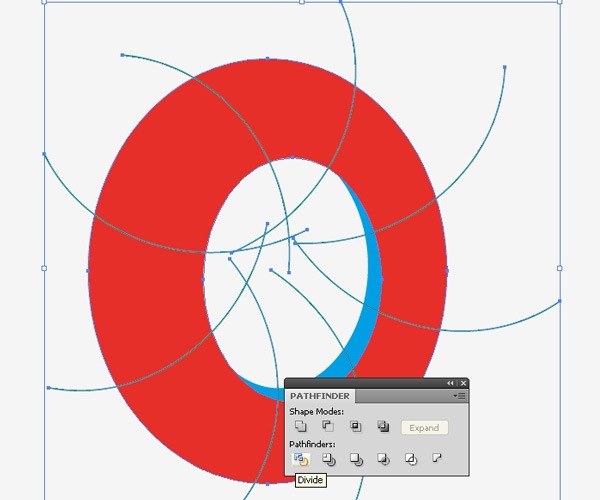
Task: Select the PATHFINDER tab
Action: pyautogui.click(x=320, y=396)
